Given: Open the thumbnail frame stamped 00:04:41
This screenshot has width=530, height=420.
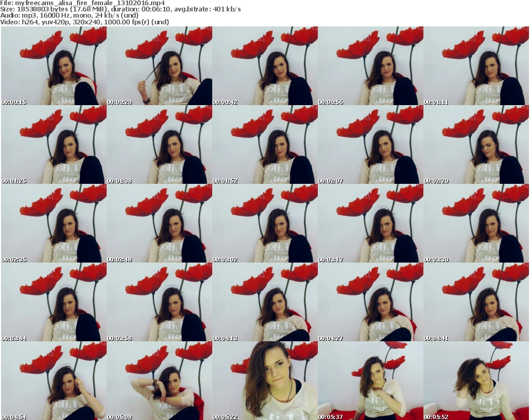Looking at the screenshot, I should (x=476, y=302).
